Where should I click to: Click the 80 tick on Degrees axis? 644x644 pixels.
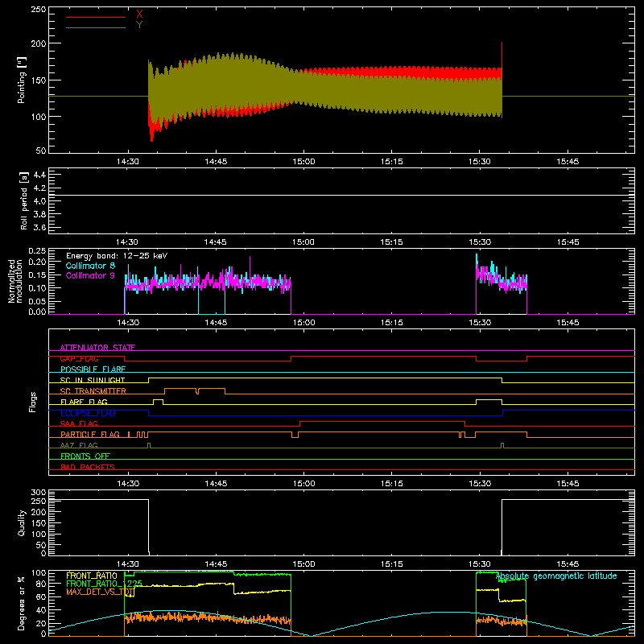tap(41, 584)
